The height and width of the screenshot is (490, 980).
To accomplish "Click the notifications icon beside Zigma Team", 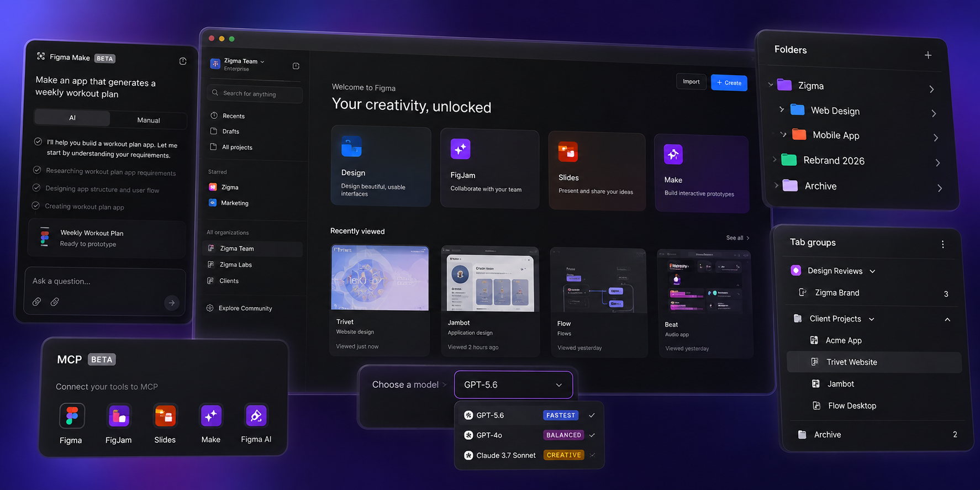I will 296,66.
